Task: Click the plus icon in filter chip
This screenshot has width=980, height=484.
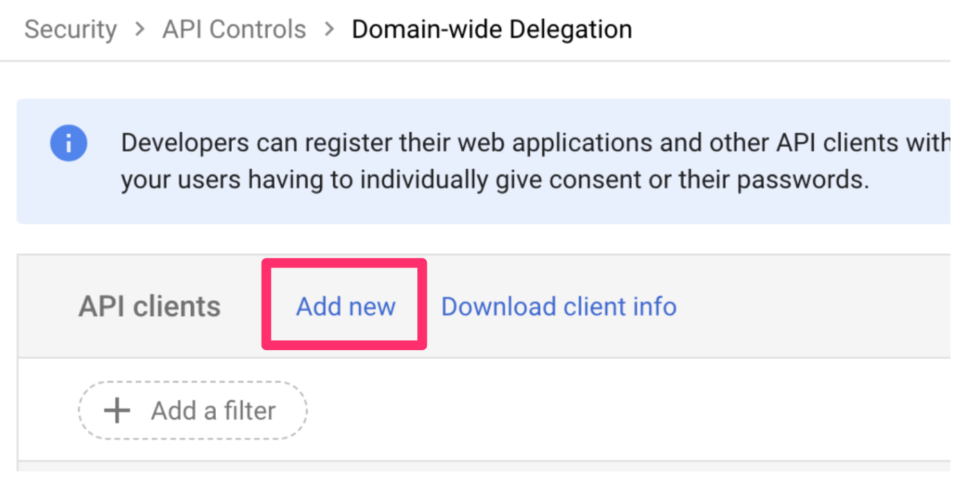Action: 117,410
